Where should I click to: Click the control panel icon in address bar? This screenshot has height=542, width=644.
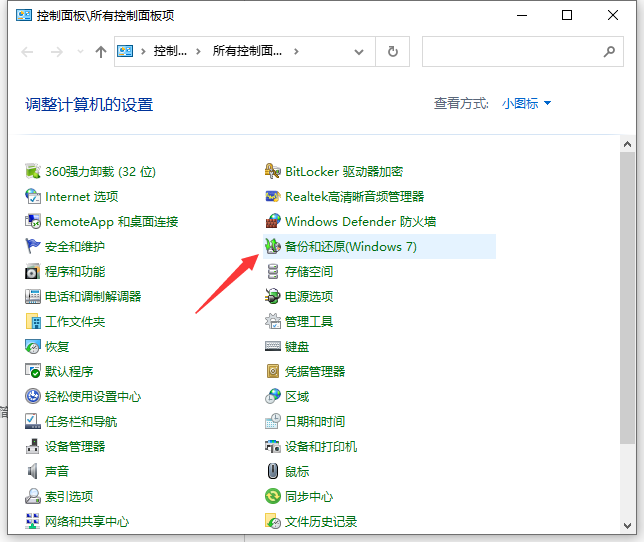click(x=125, y=52)
